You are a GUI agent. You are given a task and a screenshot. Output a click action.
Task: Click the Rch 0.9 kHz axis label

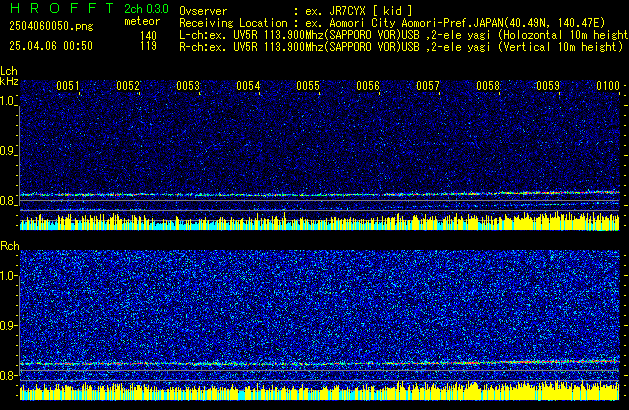coord(8,325)
